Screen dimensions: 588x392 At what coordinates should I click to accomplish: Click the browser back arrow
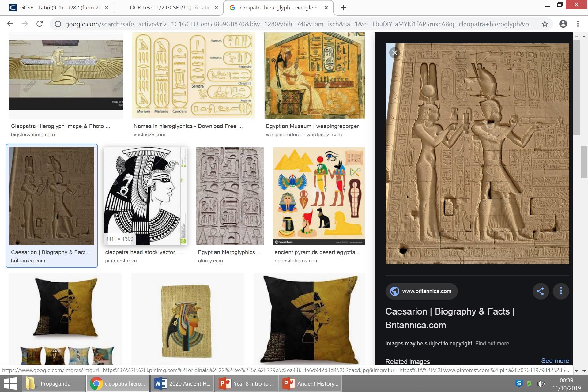10,24
